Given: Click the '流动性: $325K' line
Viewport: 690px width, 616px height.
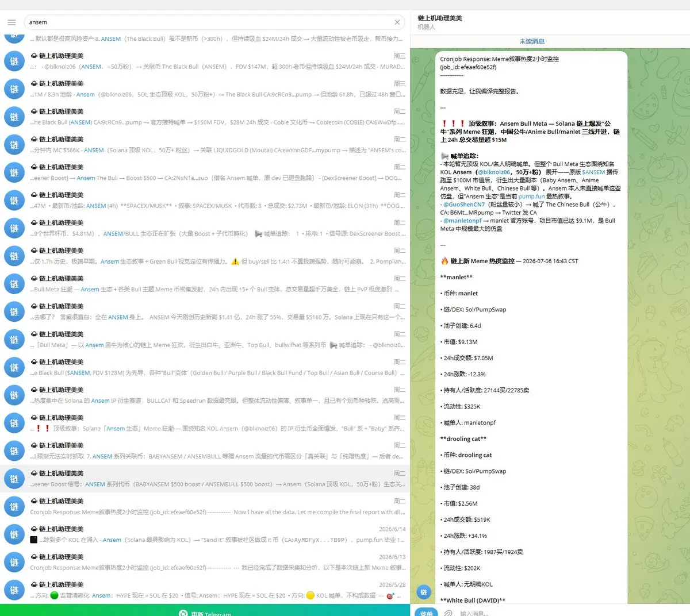Looking at the screenshot, I should click(x=461, y=406).
